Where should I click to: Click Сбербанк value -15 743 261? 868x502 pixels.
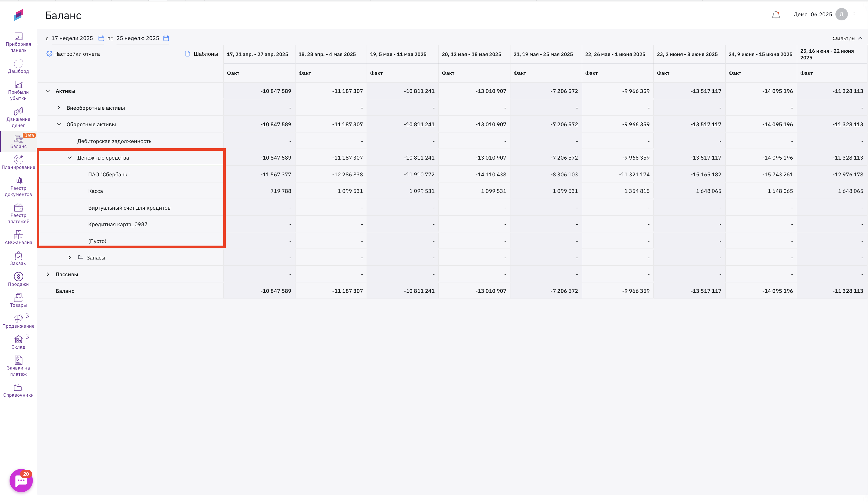[777, 175]
